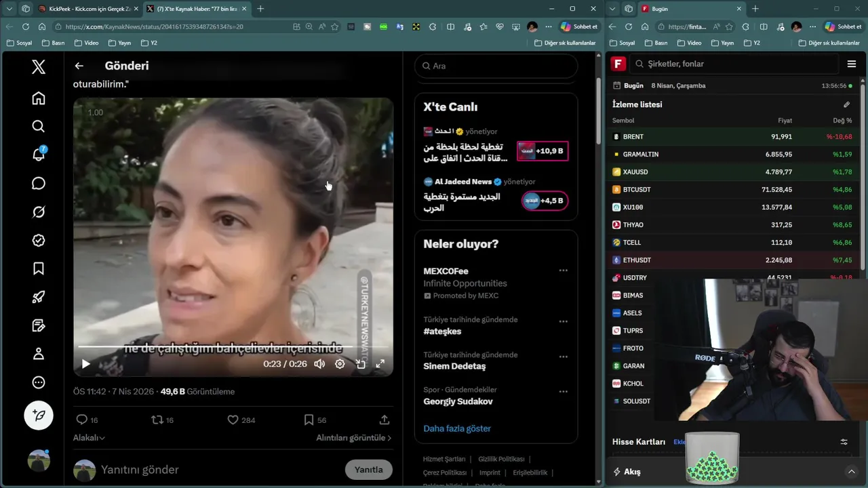The image size is (868, 488).
Task: Click the X logo at sidebar top
Action: (x=39, y=66)
